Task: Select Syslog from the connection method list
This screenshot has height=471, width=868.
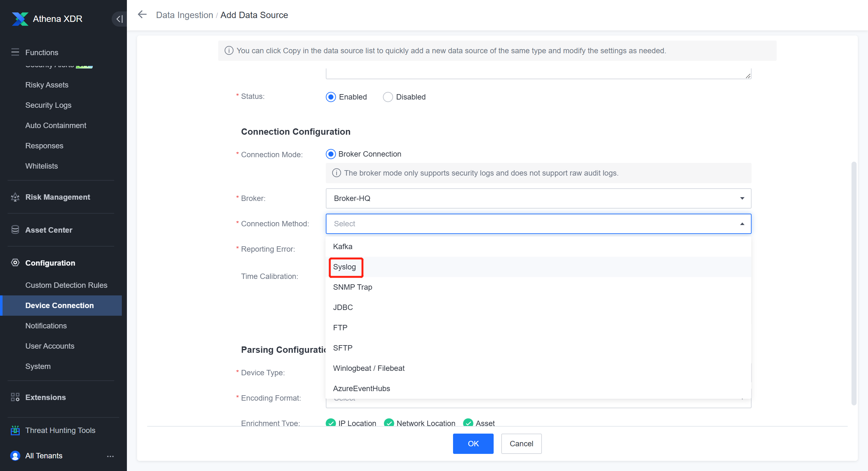Action: coord(345,267)
